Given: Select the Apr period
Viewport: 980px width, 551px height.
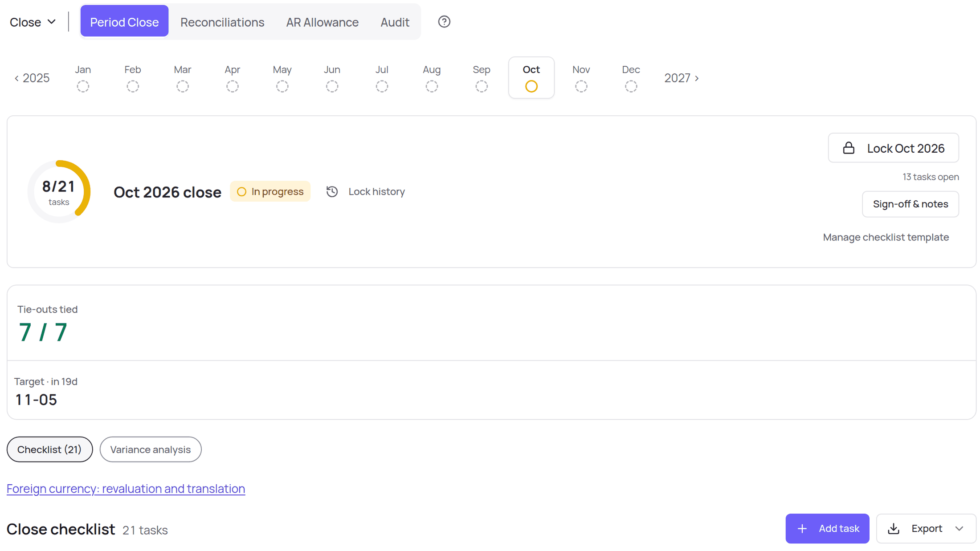Looking at the screenshot, I should [233, 78].
